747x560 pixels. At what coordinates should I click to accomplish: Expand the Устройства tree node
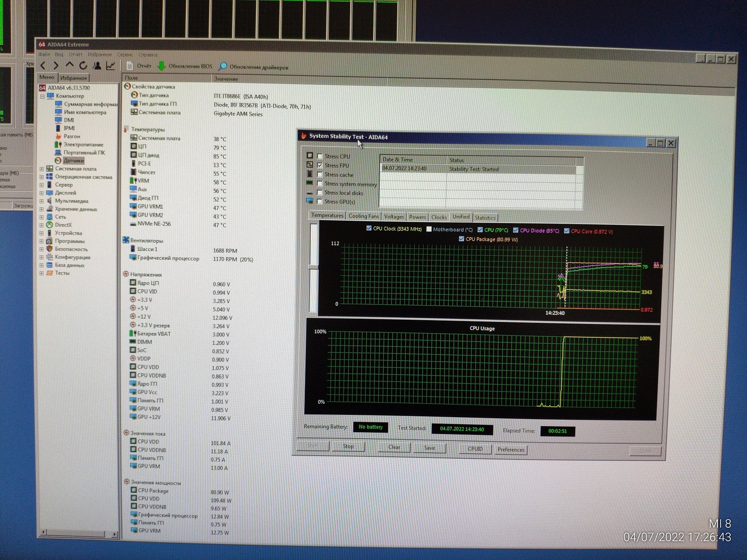(x=42, y=233)
